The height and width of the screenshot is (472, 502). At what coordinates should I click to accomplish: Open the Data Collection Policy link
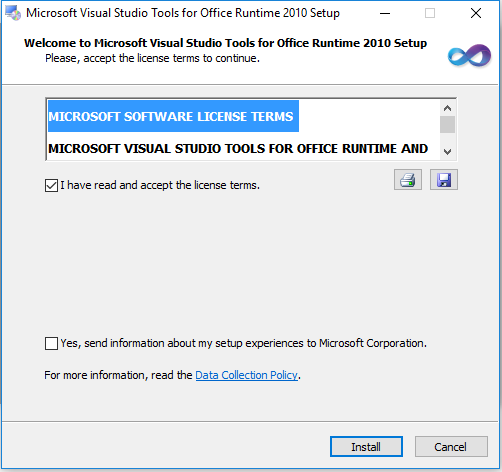click(246, 375)
